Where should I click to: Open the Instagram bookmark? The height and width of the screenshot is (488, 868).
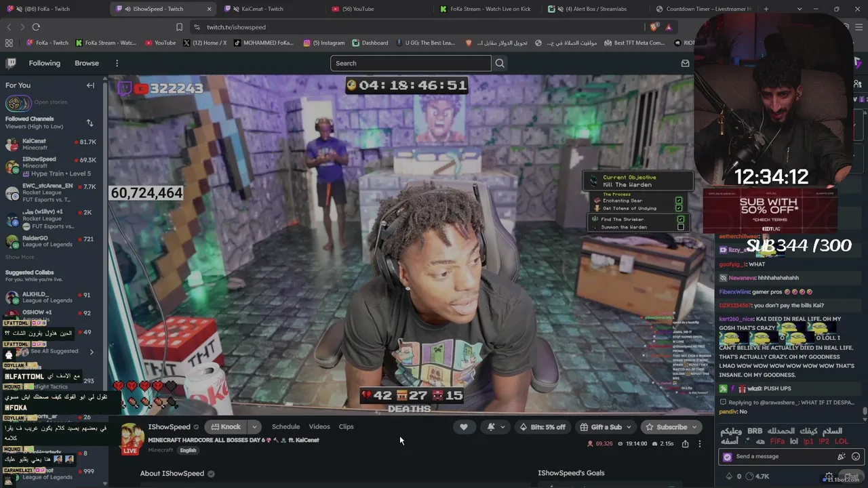tap(323, 43)
